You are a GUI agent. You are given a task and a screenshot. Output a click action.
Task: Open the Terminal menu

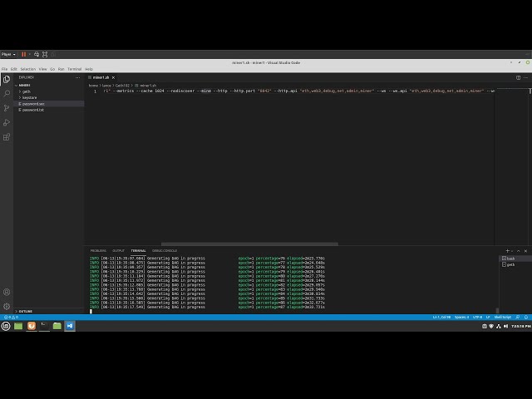point(74,69)
